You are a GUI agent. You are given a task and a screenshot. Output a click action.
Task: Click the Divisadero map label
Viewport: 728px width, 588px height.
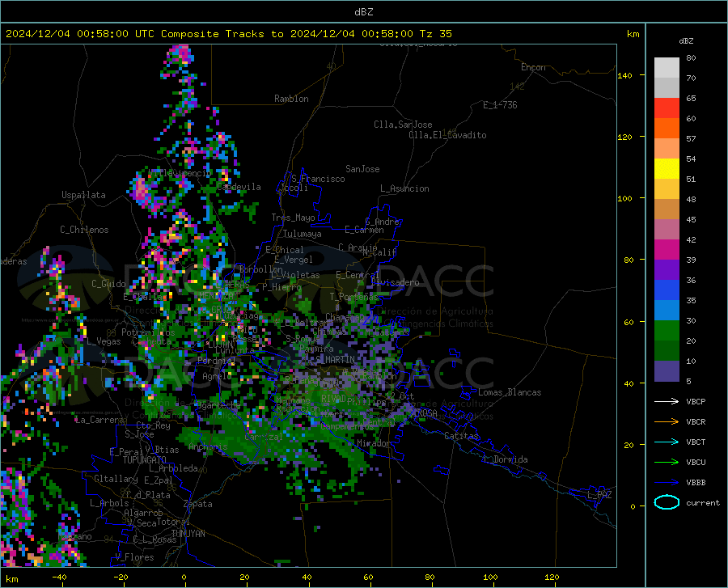coord(395,282)
